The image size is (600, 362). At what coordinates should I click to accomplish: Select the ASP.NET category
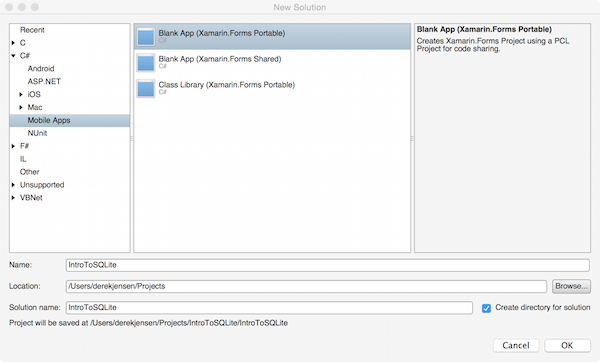click(44, 82)
